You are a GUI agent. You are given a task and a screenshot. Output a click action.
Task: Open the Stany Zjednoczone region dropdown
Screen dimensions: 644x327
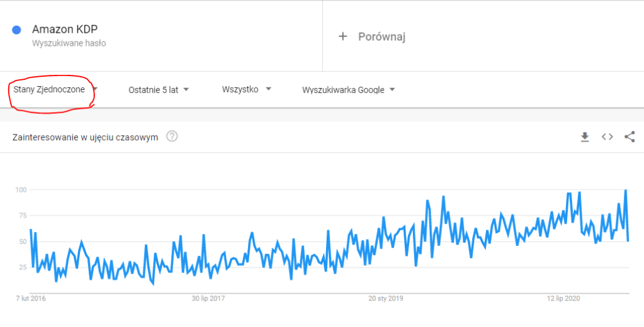(x=49, y=89)
